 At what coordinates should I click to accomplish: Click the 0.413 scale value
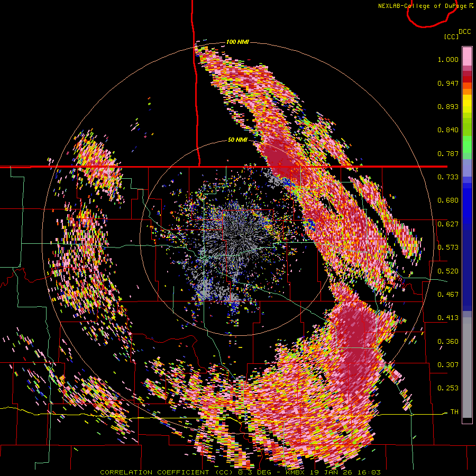[448, 318]
